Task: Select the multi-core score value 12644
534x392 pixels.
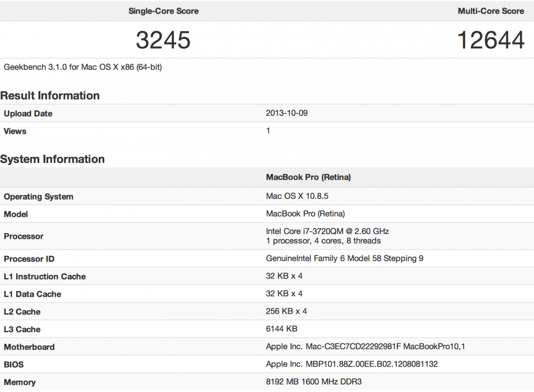Action: pos(491,40)
